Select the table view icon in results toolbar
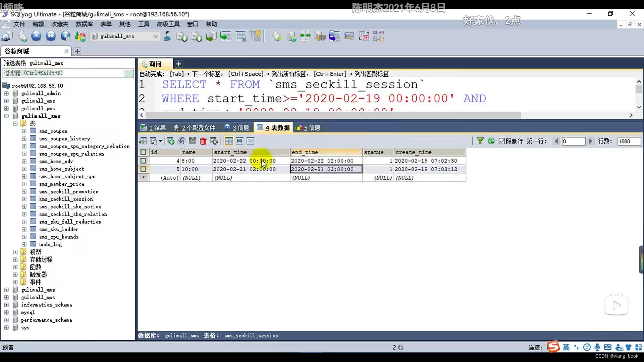644x362 pixels. click(229, 141)
